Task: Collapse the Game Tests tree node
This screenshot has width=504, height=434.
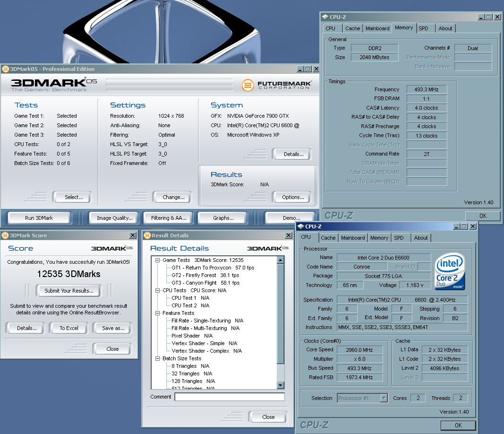Action: point(157,260)
